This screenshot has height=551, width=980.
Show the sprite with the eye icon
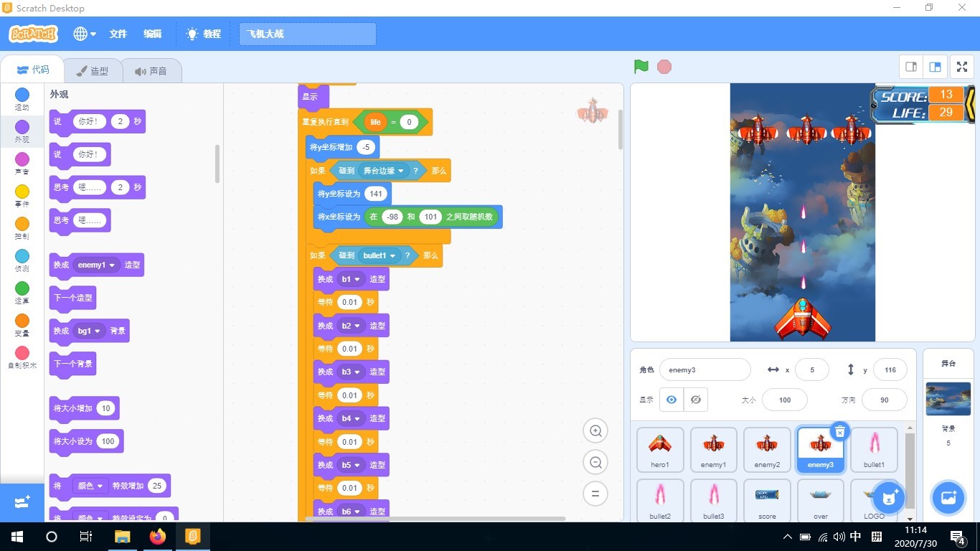pos(672,400)
